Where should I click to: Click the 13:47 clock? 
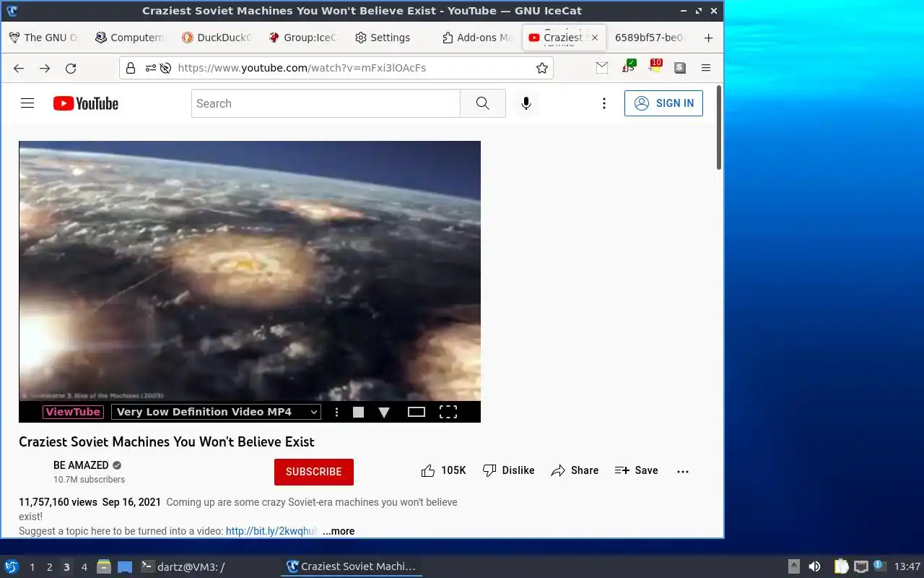pos(907,566)
